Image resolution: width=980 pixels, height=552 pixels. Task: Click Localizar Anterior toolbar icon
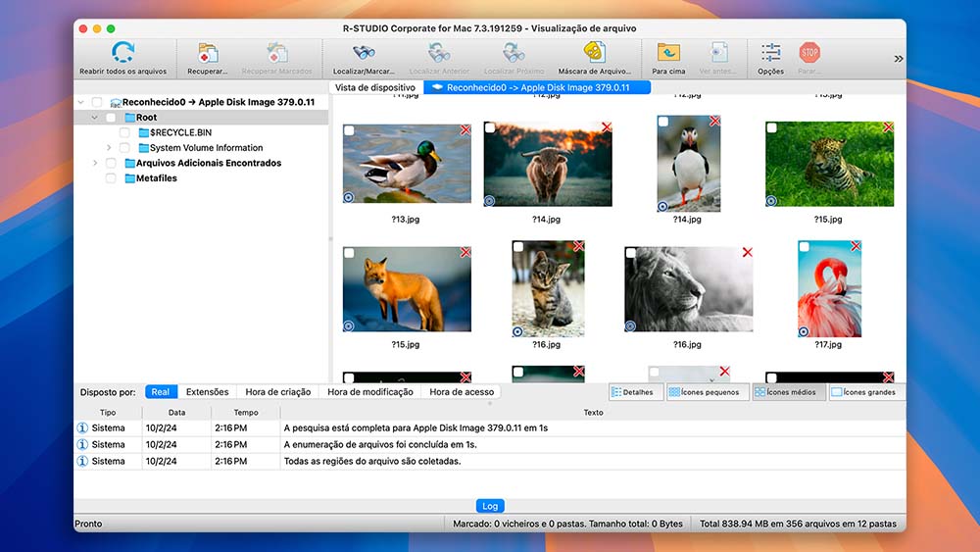coord(439,53)
